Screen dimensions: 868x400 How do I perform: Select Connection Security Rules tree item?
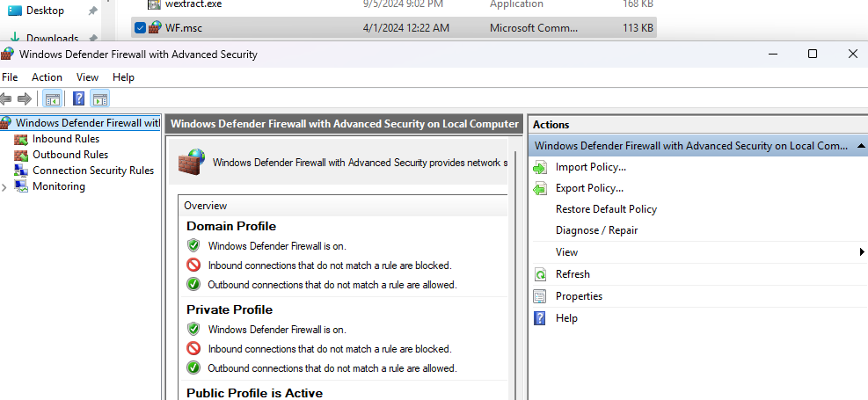[x=92, y=171]
